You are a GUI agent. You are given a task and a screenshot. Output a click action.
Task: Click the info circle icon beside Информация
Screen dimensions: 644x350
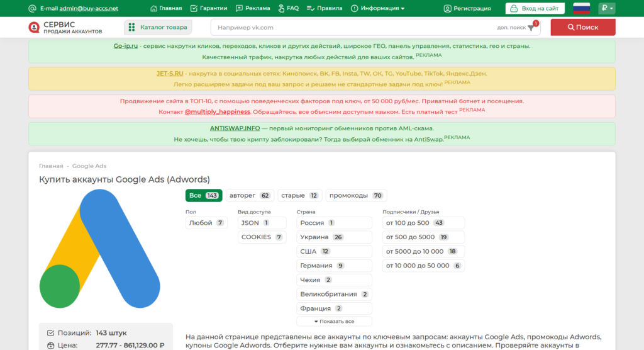[355, 8]
